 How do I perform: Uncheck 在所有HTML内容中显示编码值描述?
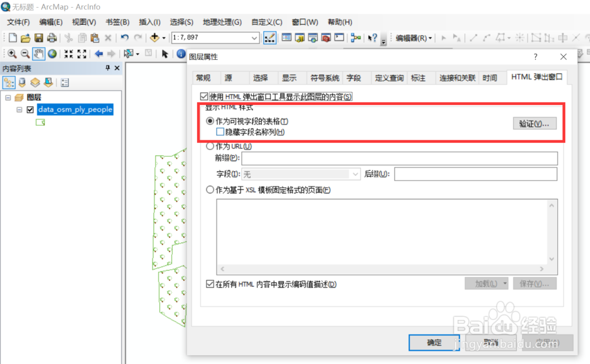[209, 284]
